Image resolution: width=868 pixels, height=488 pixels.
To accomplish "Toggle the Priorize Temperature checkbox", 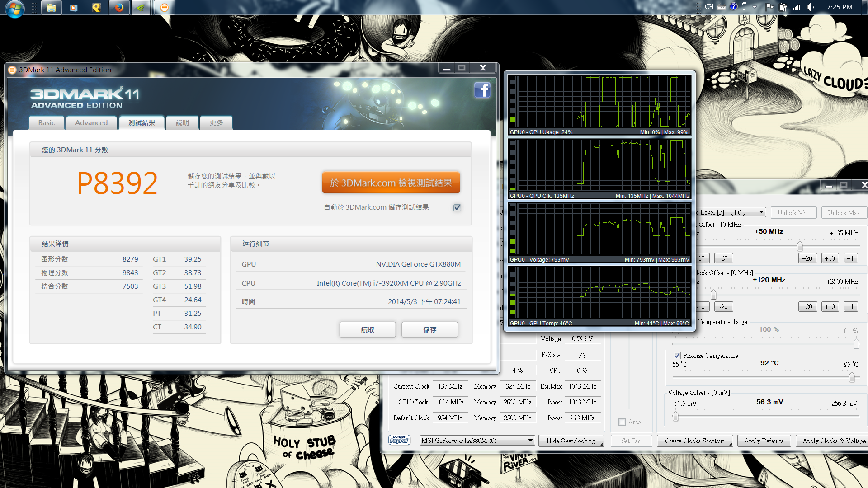I will coord(677,356).
